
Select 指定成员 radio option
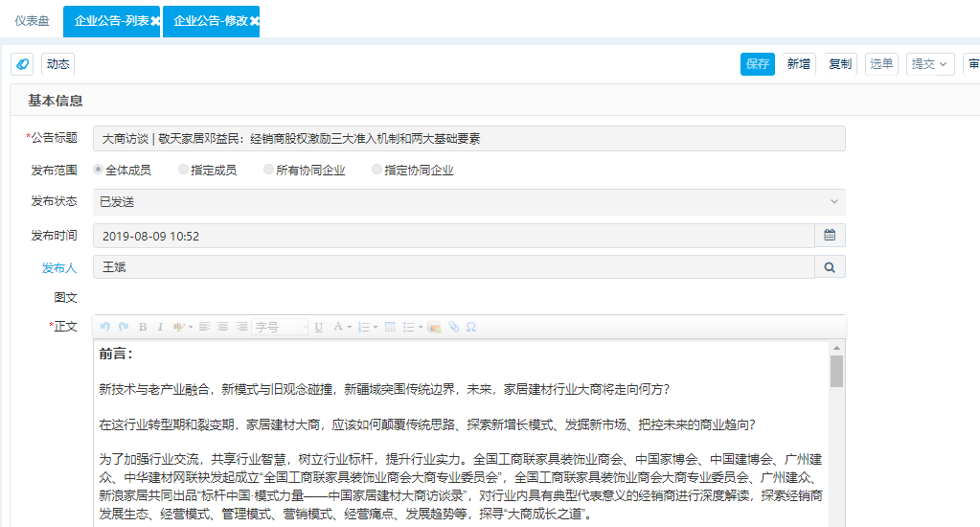(183, 170)
